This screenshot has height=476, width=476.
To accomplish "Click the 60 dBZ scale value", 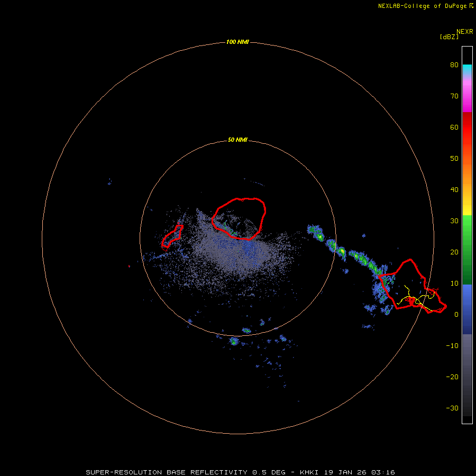I will pyautogui.click(x=454, y=127).
